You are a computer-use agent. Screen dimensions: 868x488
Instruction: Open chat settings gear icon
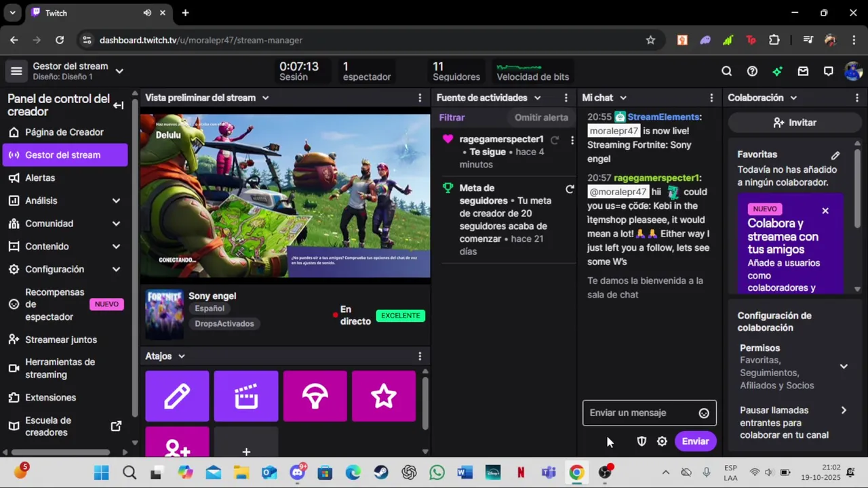[x=662, y=441]
